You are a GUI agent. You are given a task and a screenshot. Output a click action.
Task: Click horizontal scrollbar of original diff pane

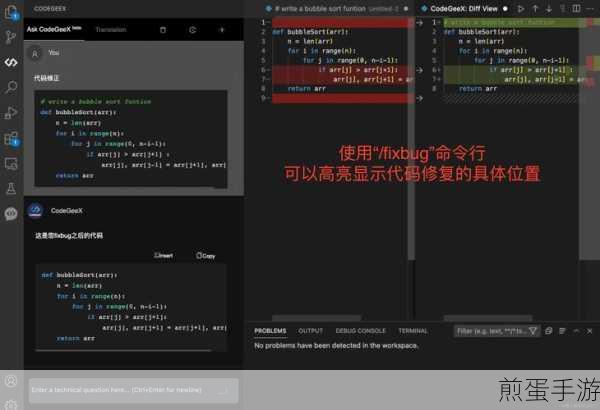click(x=316, y=318)
